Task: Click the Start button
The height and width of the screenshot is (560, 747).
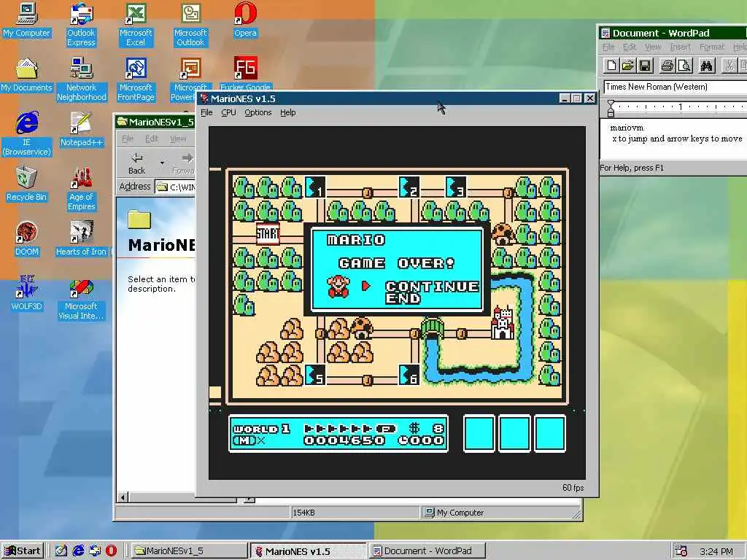Action: point(23,551)
